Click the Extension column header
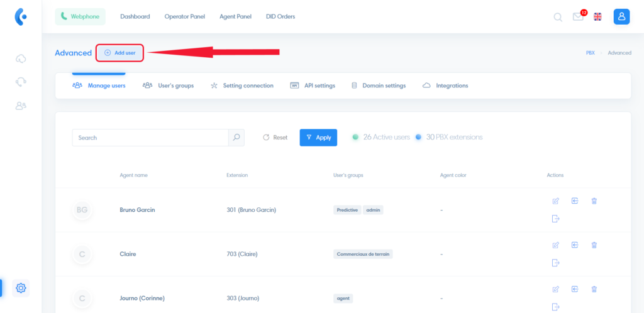The width and height of the screenshot is (644, 313). pyautogui.click(x=237, y=175)
